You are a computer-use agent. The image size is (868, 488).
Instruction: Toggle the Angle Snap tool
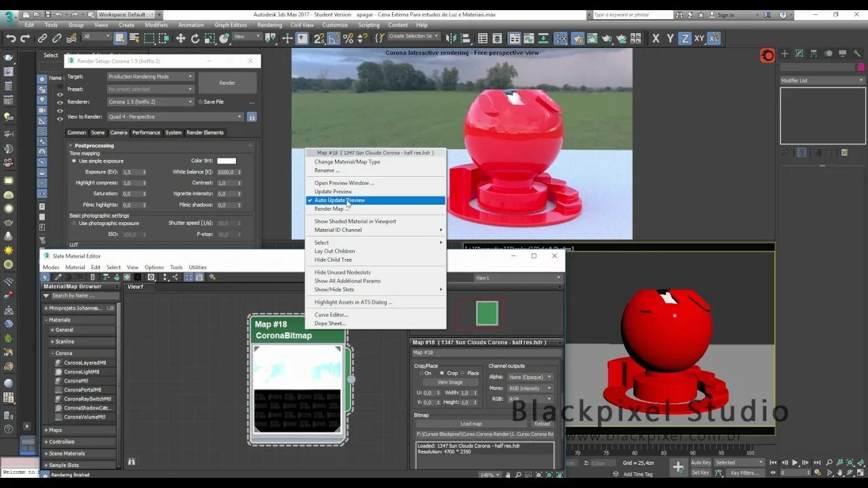(x=333, y=39)
